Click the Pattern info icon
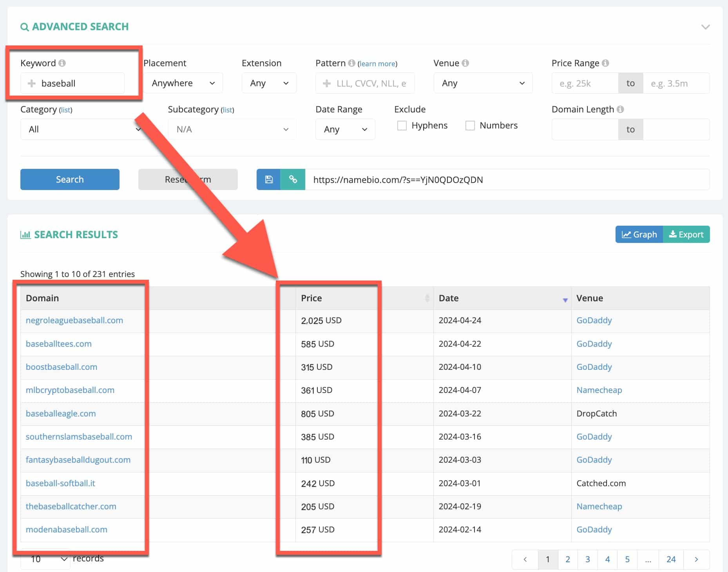728x572 pixels. click(x=351, y=63)
